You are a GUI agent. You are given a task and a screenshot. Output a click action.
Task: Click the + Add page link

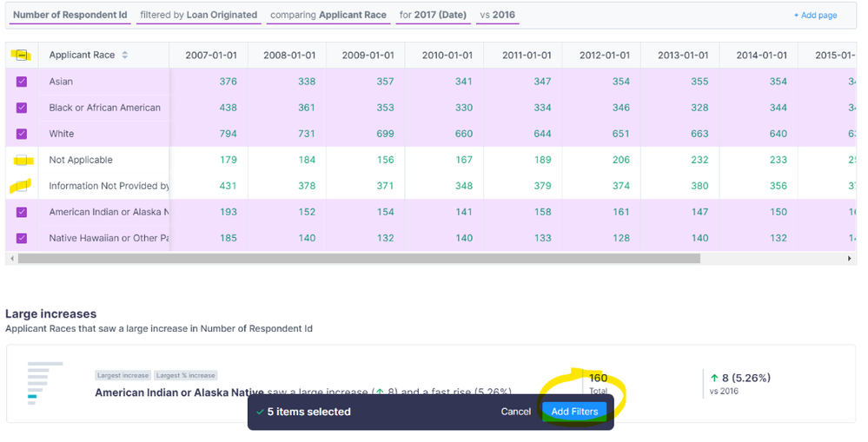[x=815, y=16]
